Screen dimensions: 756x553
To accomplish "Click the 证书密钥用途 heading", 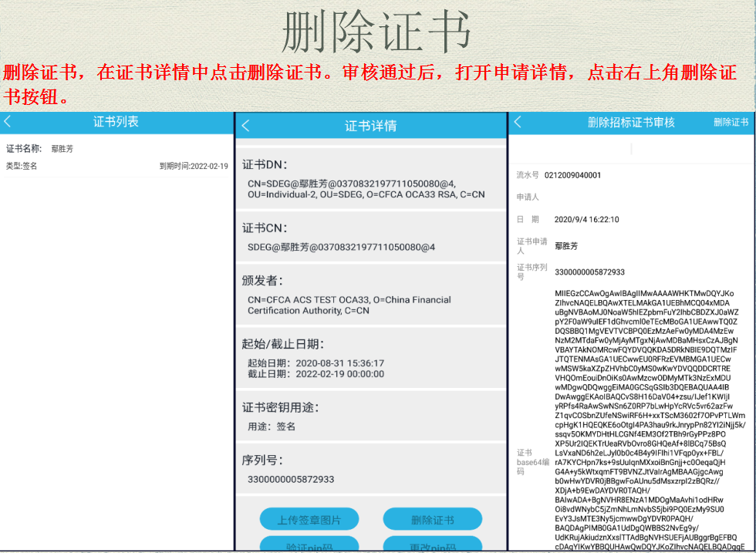I will 280,408.
